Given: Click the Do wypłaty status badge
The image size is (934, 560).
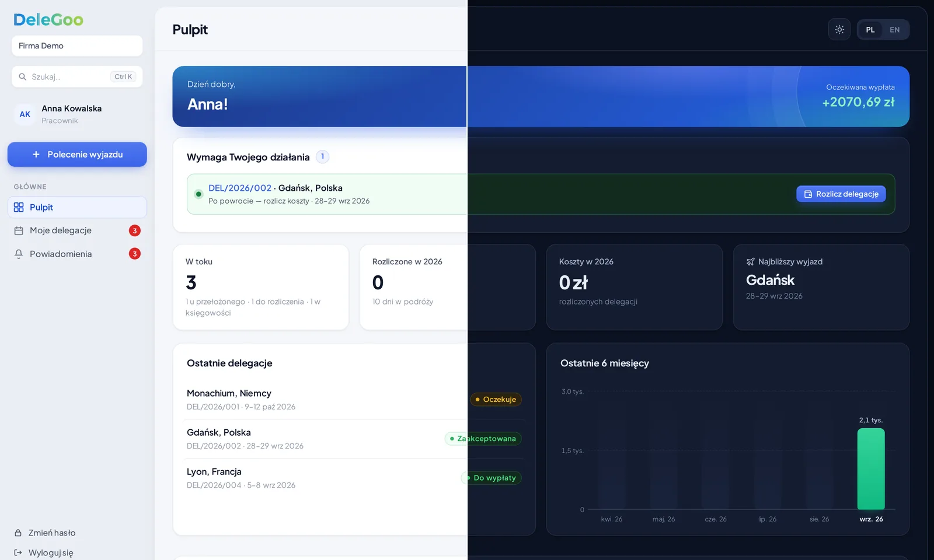Looking at the screenshot, I should pos(491,478).
